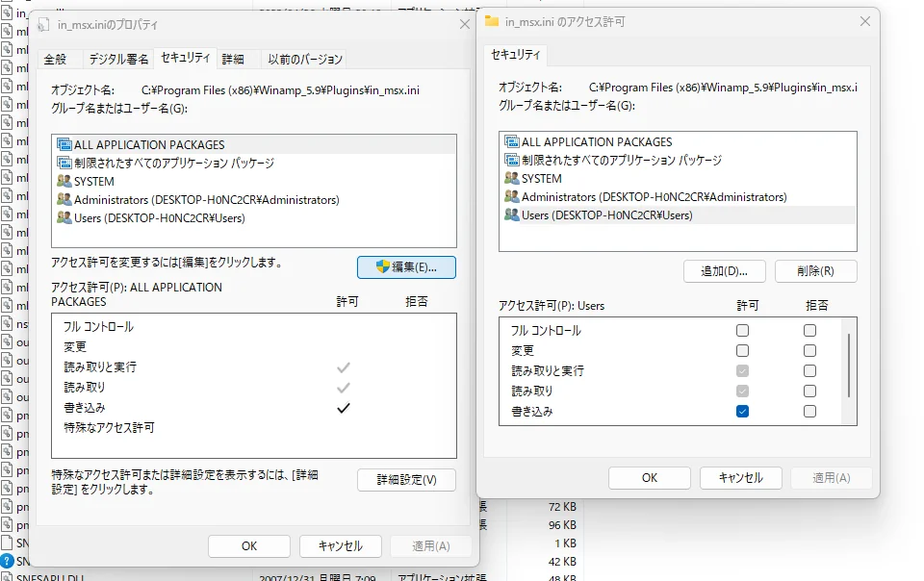
Task: Switch to 全般 tab
Action: coord(55,59)
